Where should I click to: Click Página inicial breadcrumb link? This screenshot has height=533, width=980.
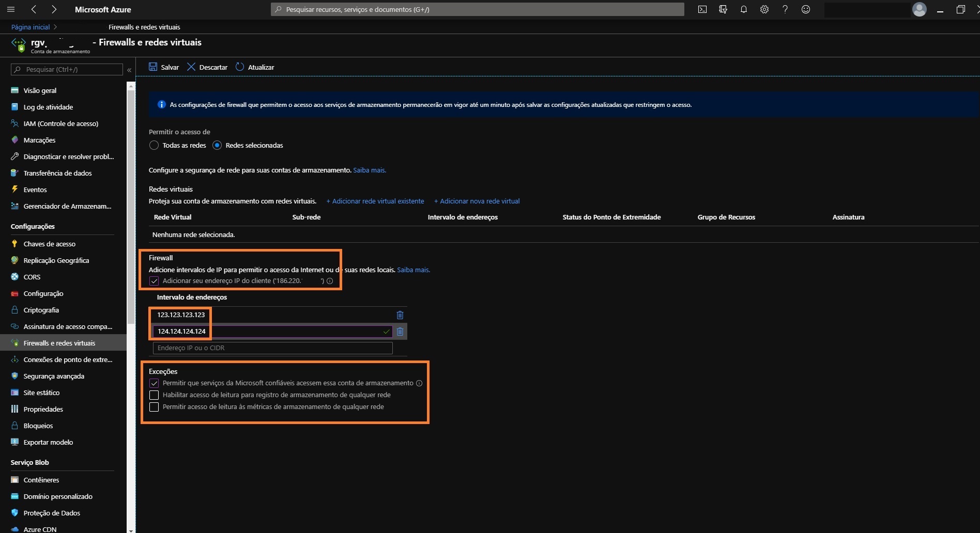click(30, 27)
